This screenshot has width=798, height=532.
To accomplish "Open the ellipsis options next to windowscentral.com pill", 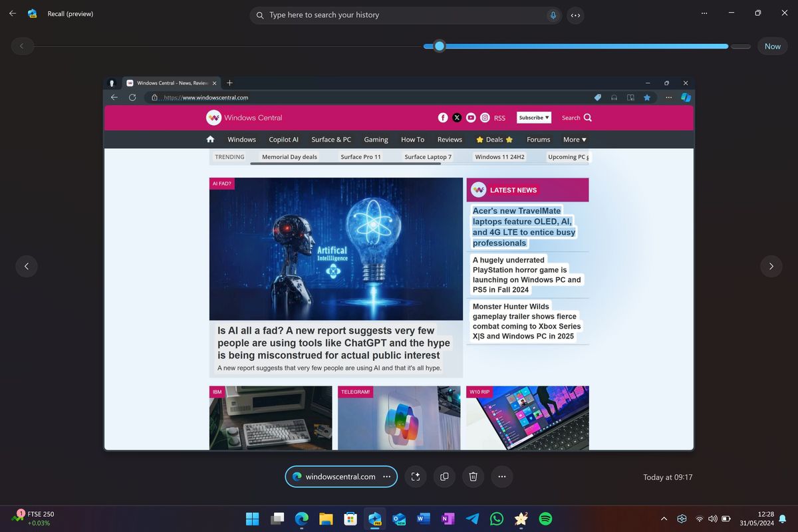I will 387,477.
